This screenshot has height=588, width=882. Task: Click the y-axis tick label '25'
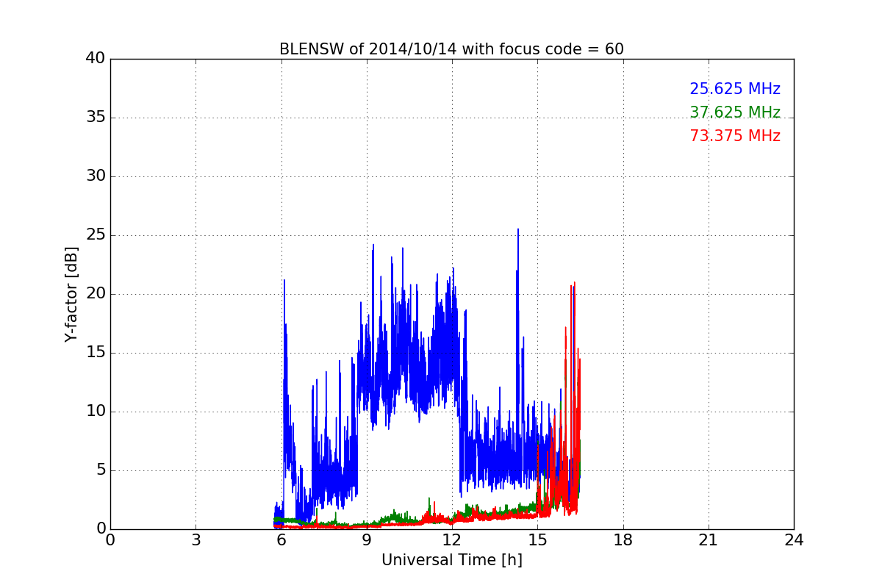click(96, 235)
